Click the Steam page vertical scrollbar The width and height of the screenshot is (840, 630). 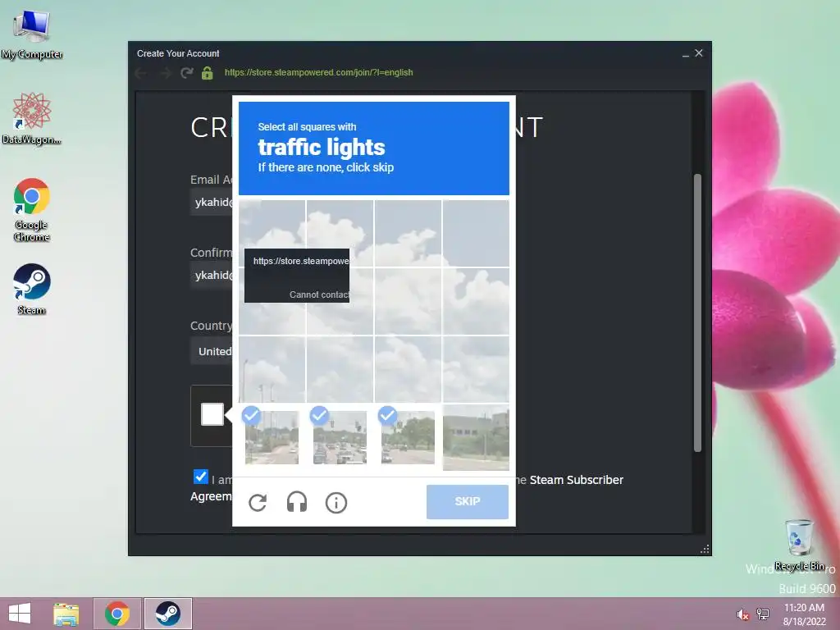click(697, 313)
